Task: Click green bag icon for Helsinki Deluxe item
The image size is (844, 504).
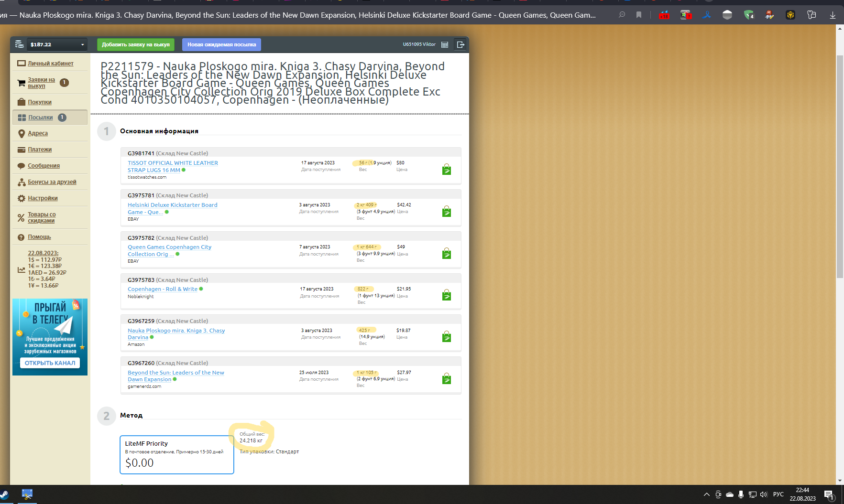Action: pyautogui.click(x=447, y=211)
